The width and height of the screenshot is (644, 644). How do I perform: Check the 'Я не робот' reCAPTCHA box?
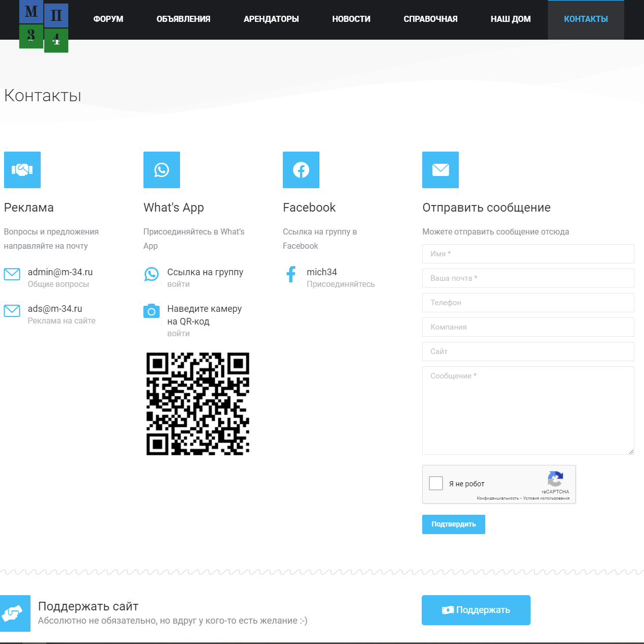(x=436, y=483)
